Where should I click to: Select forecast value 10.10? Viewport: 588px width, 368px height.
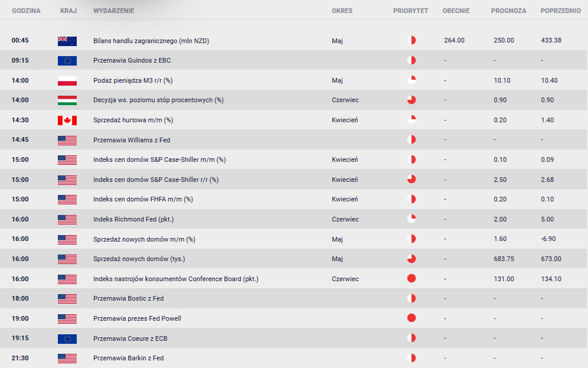point(502,81)
